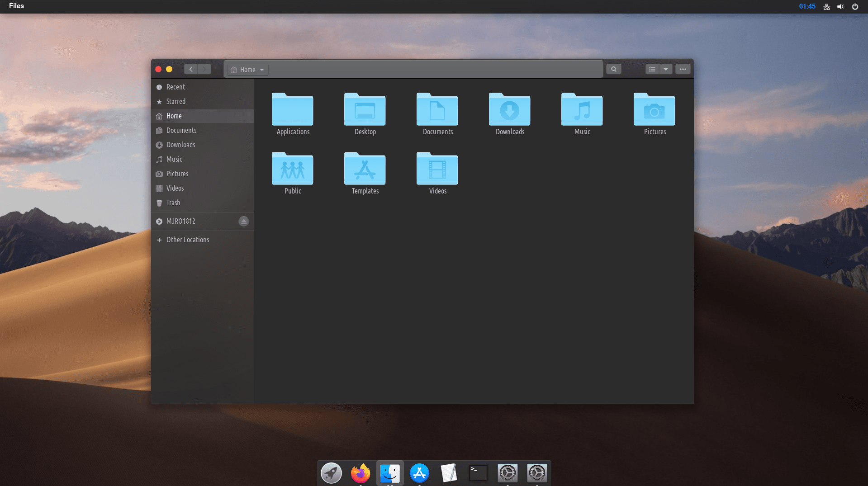Launch Firefox from the dock

click(x=360, y=473)
